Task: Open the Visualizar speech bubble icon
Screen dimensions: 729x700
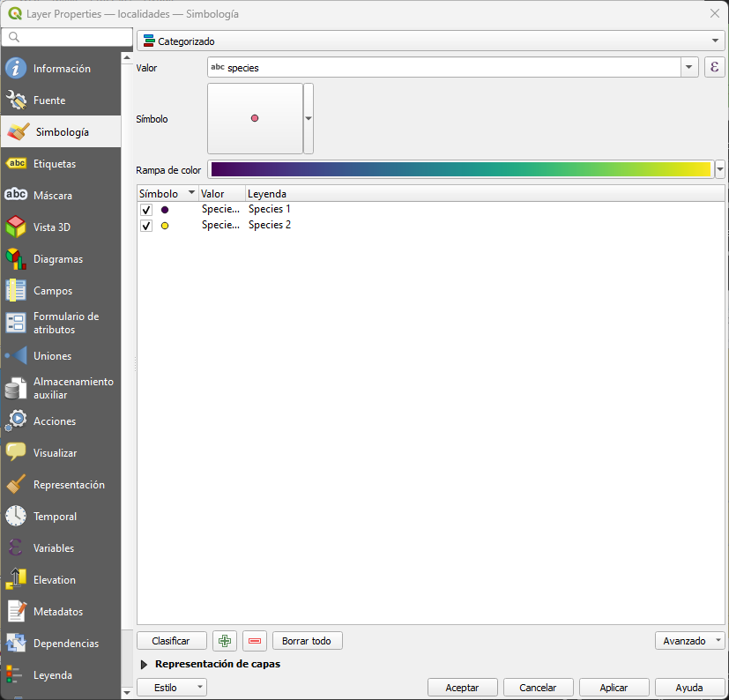Action: (16, 452)
